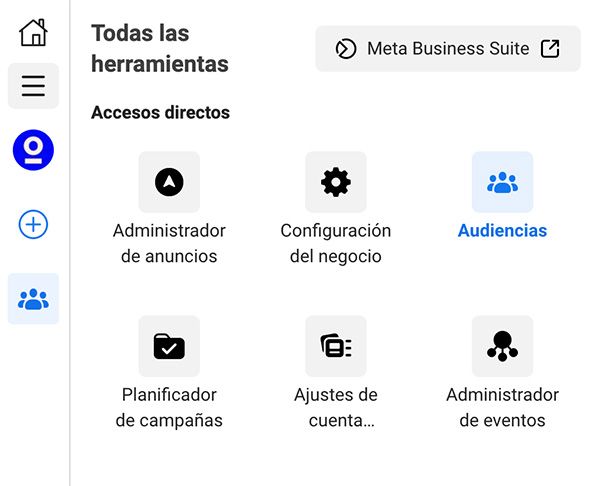Open Audiences icon in left sidebar

click(33, 299)
